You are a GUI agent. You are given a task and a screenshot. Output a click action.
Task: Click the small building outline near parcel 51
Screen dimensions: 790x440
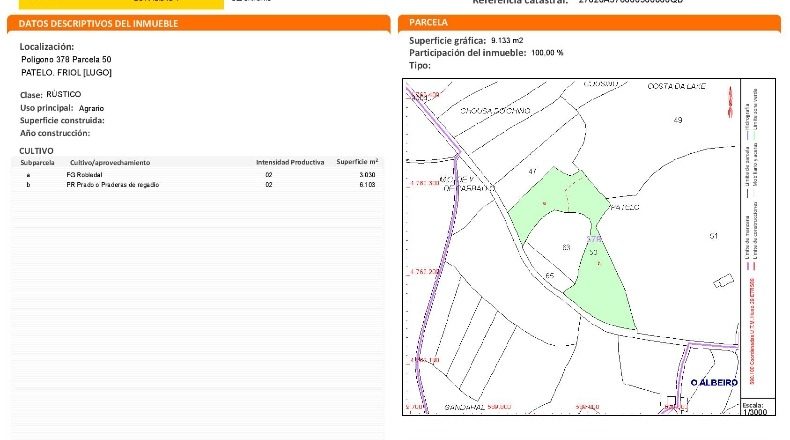[x=723, y=281]
